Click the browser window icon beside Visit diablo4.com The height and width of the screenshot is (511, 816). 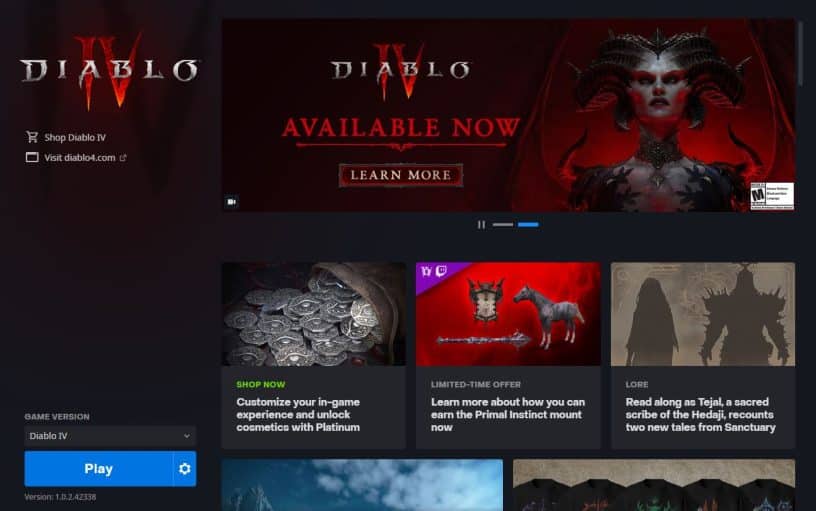point(32,157)
